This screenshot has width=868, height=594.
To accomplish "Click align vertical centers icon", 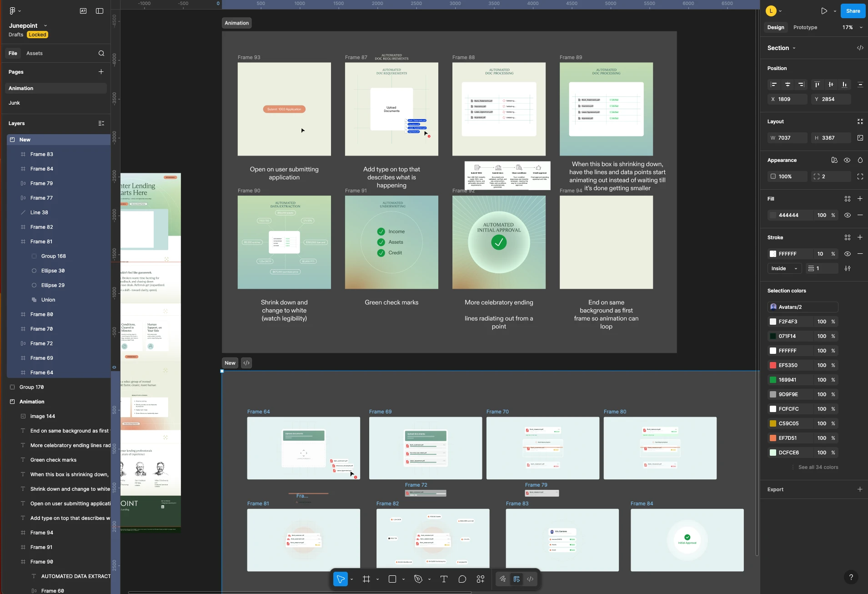I will point(831,85).
